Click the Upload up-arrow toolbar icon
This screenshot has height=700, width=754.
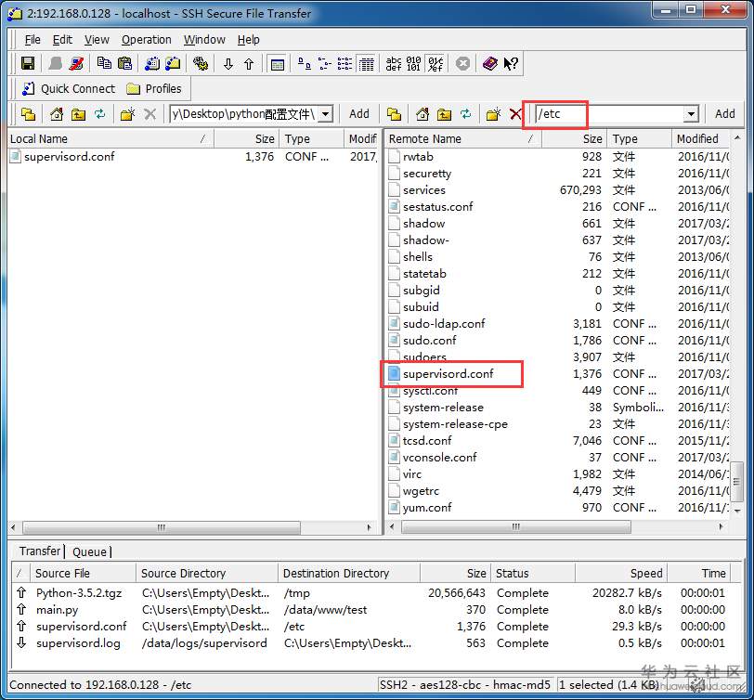(249, 63)
